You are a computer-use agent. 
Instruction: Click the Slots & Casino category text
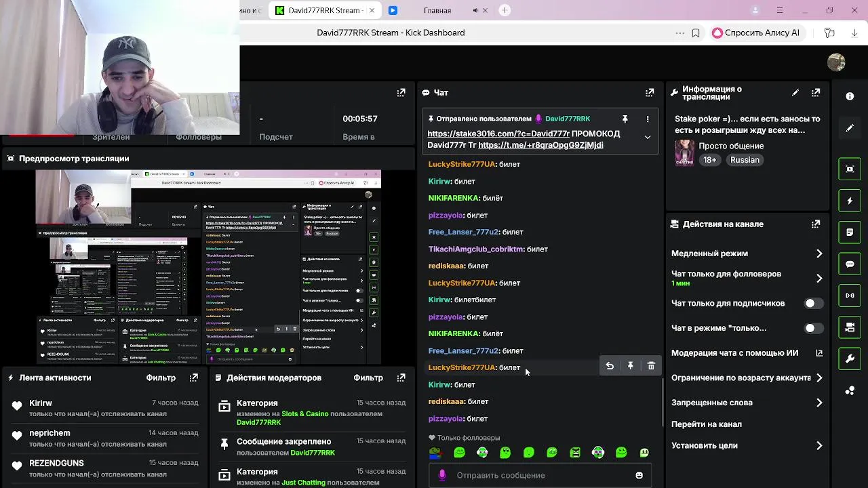(x=305, y=413)
